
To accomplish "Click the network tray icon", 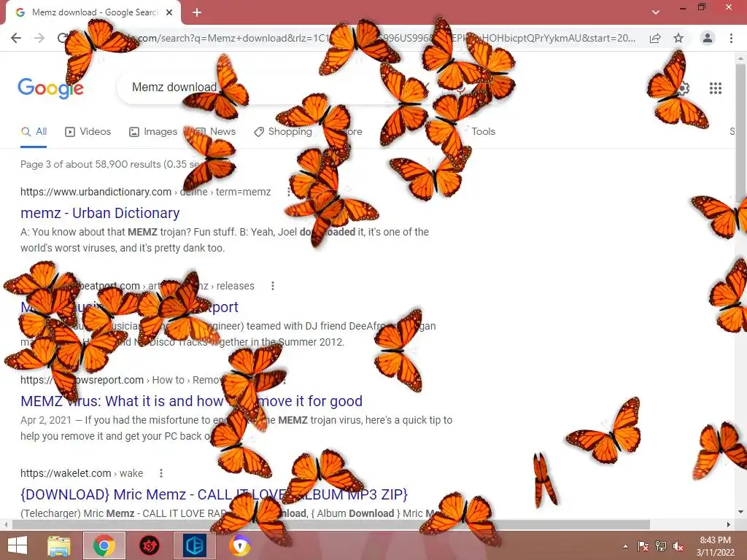I will (661, 546).
